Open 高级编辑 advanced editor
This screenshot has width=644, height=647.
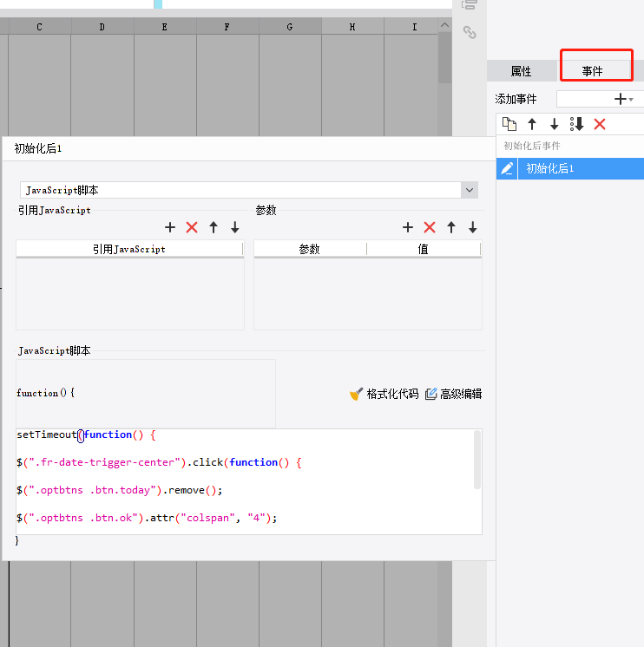(453, 394)
